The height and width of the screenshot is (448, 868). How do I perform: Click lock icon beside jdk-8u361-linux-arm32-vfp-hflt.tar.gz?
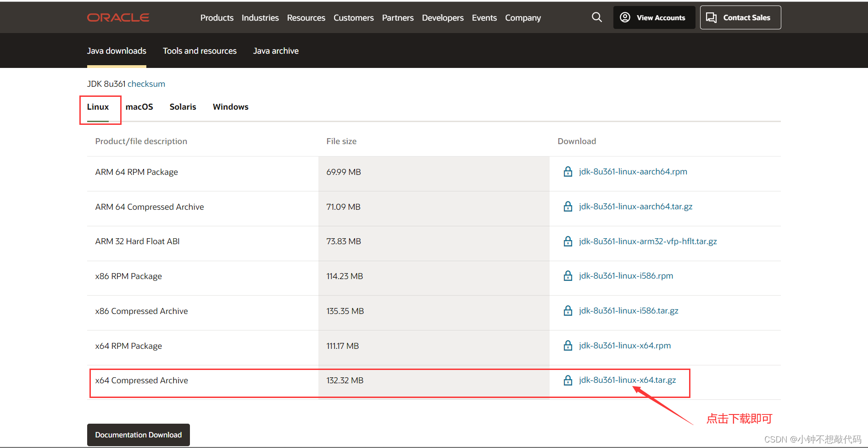568,241
